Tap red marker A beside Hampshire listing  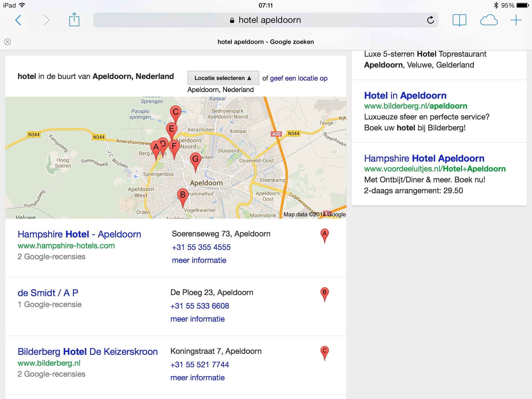click(x=324, y=235)
